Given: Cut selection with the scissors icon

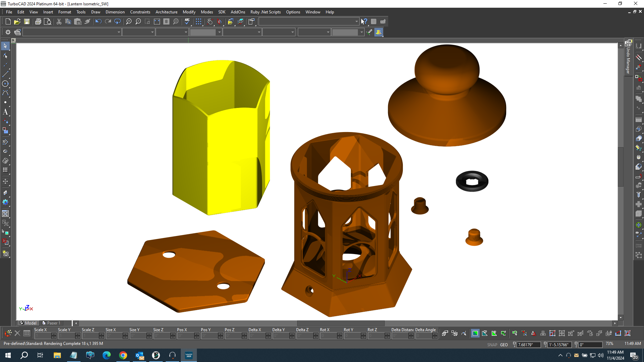Looking at the screenshot, I should pyautogui.click(x=59, y=21).
